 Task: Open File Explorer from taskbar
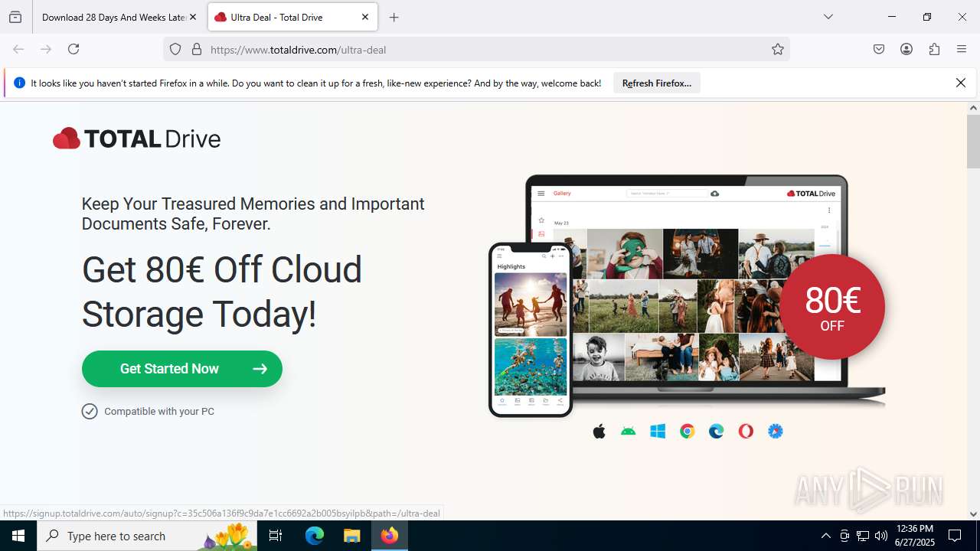351,536
